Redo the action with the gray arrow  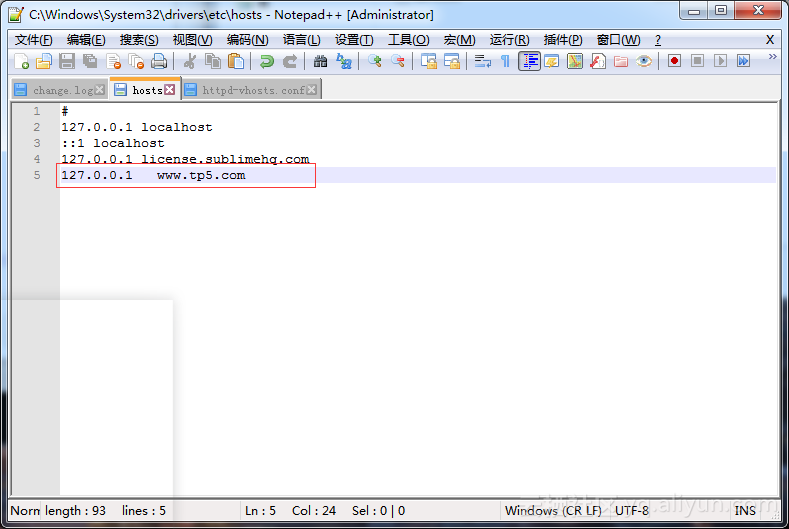[289, 61]
